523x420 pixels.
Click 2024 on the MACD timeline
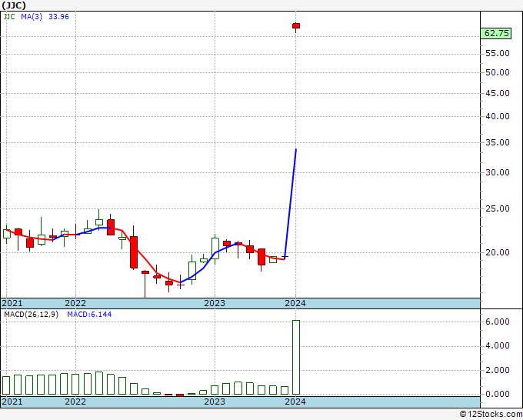295,402
